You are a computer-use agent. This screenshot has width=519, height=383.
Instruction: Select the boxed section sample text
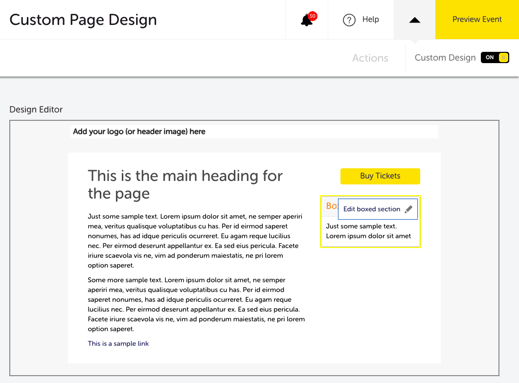[x=368, y=231]
